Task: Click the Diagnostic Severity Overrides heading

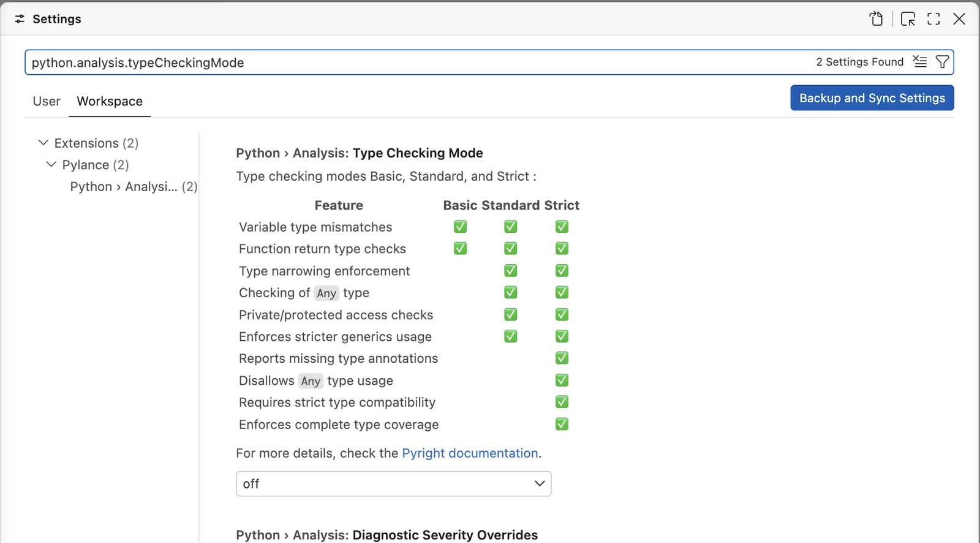Action: (x=387, y=535)
